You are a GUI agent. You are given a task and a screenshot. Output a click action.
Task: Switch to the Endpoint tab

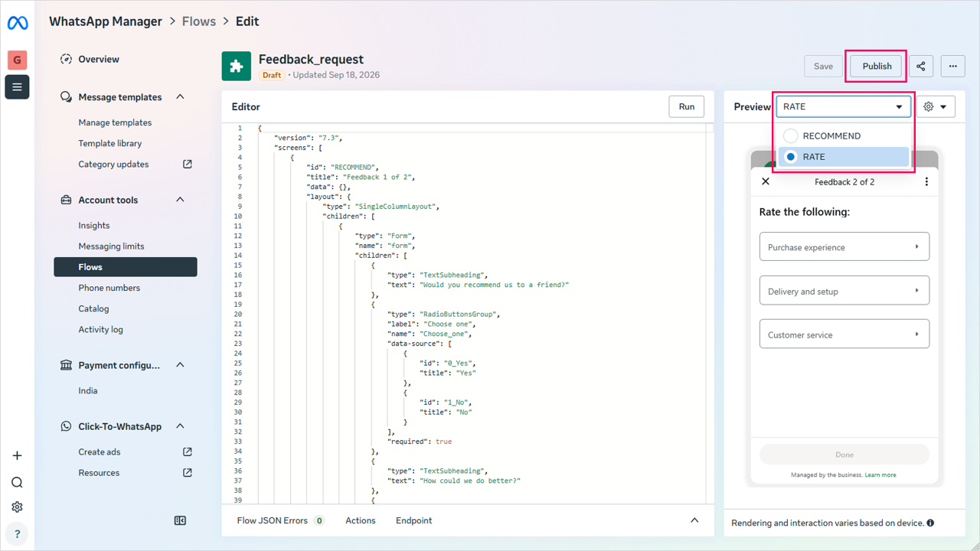click(414, 520)
